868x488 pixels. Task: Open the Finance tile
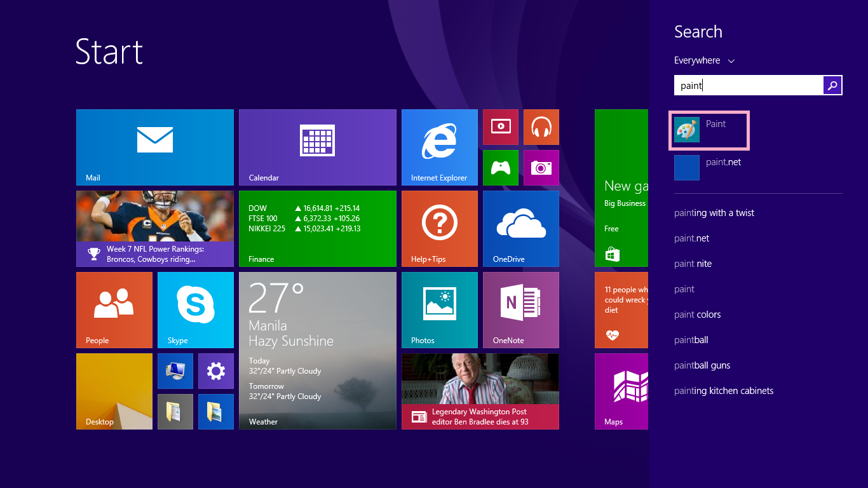point(318,229)
